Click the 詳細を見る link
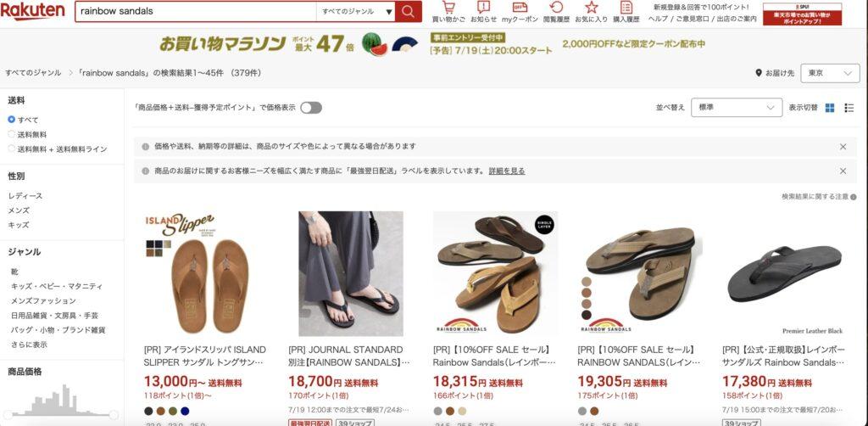Viewport: 868px width, 426px height. (507, 171)
